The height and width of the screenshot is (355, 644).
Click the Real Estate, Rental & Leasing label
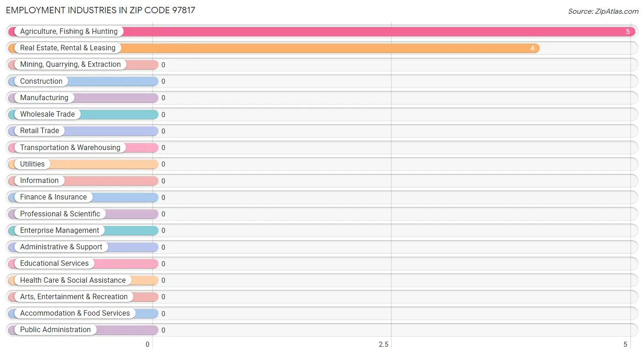tap(68, 48)
